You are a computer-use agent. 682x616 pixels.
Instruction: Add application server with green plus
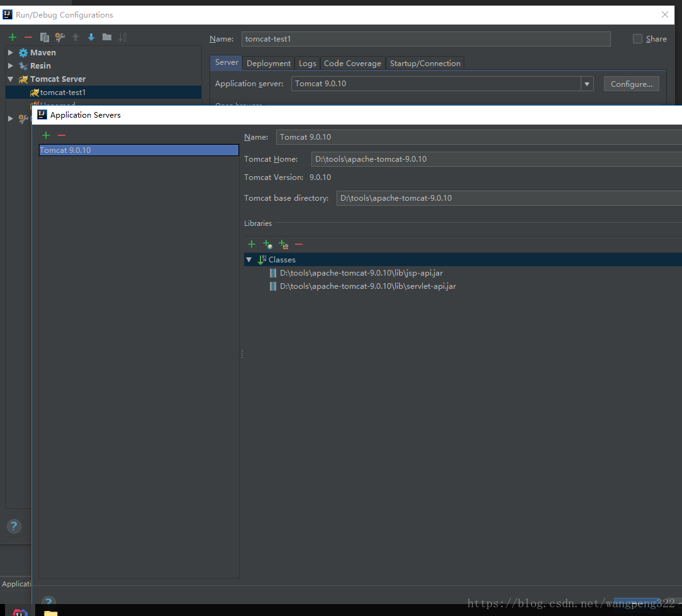46,135
